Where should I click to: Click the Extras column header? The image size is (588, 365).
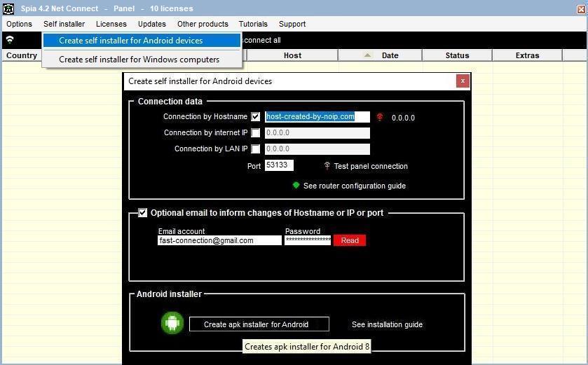pos(527,55)
